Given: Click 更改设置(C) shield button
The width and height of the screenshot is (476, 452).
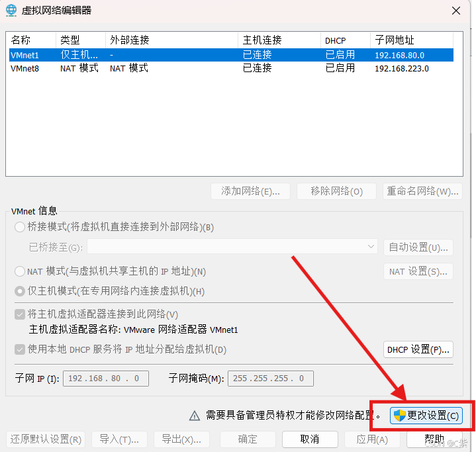Looking at the screenshot, I should [x=426, y=416].
